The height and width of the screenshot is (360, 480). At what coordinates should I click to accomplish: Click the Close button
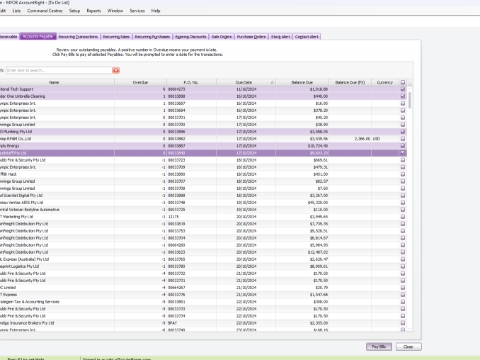point(409,347)
